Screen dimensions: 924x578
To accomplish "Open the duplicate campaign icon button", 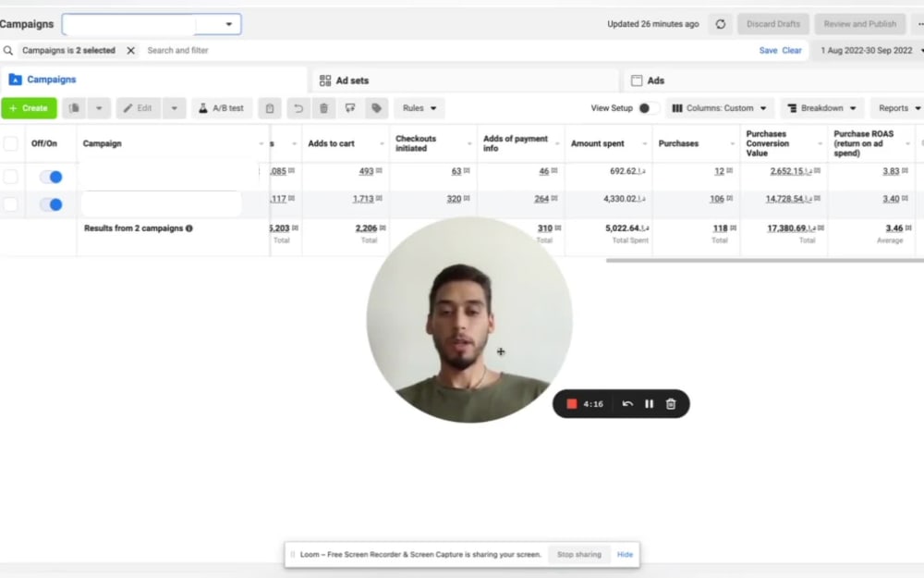I will tap(74, 108).
